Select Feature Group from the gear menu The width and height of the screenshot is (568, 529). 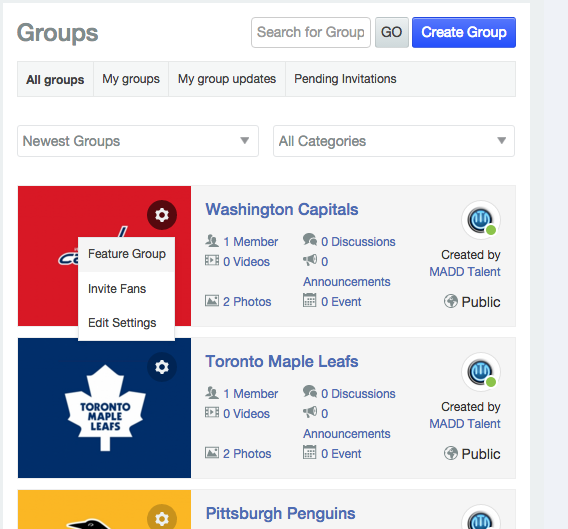(x=126, y=254)
